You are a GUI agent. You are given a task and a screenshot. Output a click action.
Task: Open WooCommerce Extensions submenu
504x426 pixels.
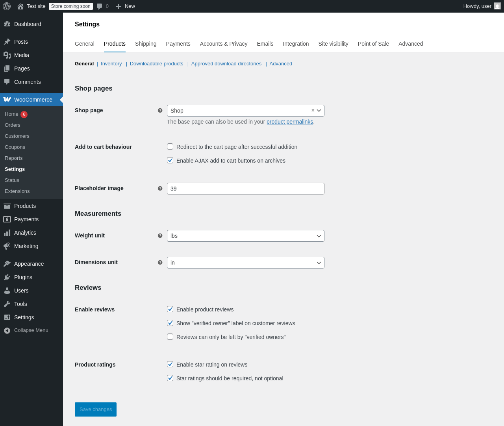click(x=31, y=191)
